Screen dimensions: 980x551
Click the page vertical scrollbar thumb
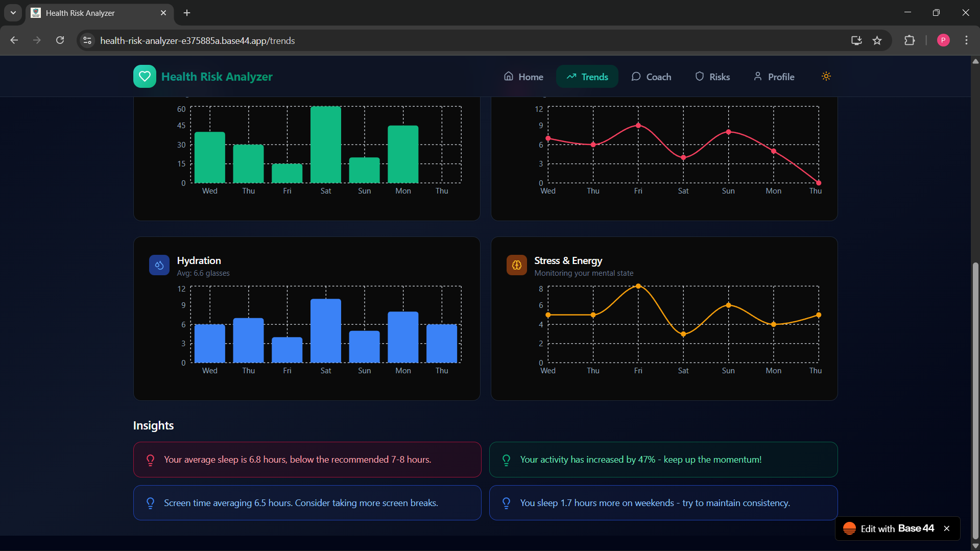(x=975, y=401)
